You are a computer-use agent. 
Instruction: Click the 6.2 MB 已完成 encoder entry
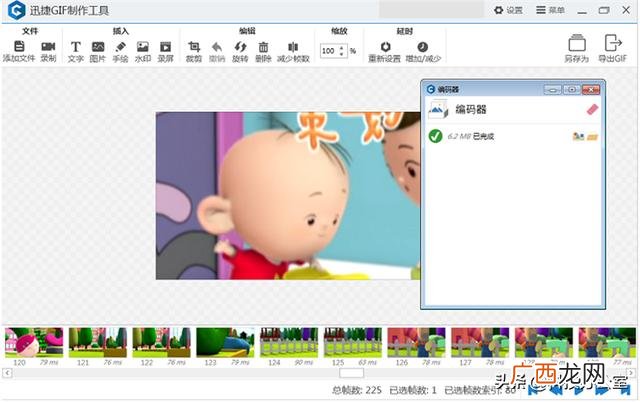tap(513, 136)
